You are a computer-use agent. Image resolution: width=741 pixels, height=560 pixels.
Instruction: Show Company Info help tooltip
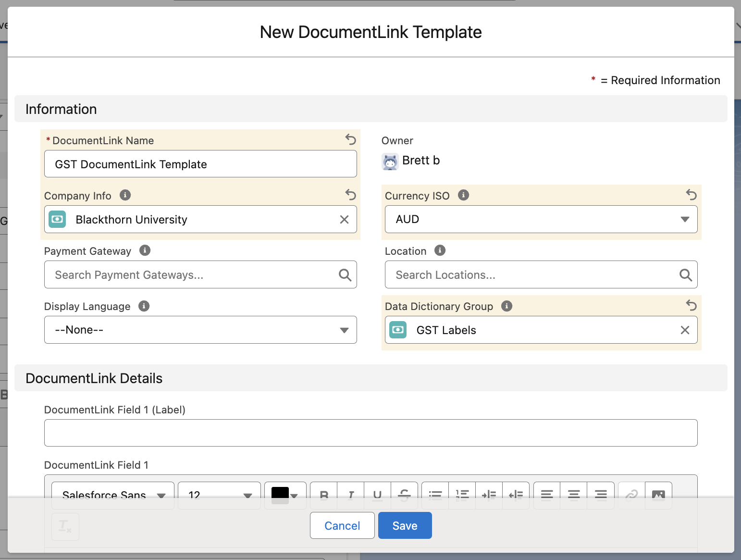click(125, 195)
